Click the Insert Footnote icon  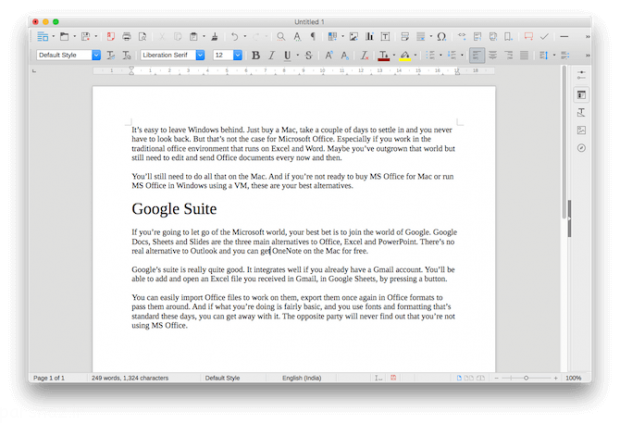(477, 37)
